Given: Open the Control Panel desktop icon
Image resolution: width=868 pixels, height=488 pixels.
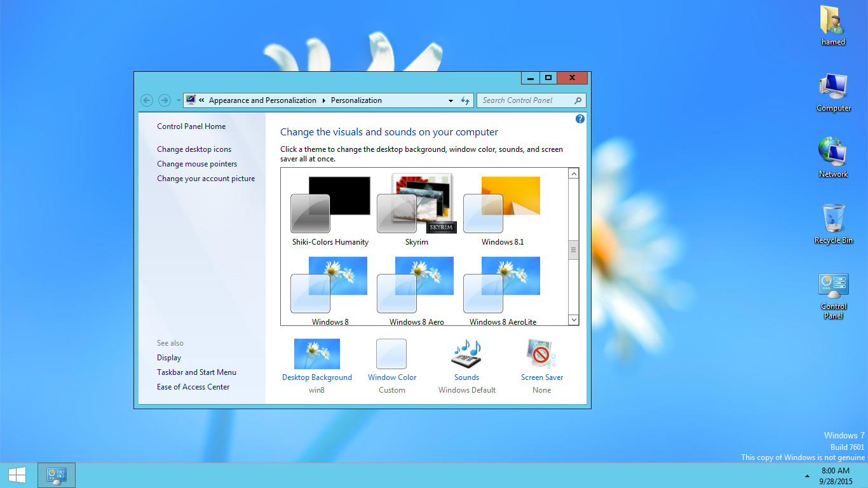Looking at the screenshot, I should pos(833,295).
